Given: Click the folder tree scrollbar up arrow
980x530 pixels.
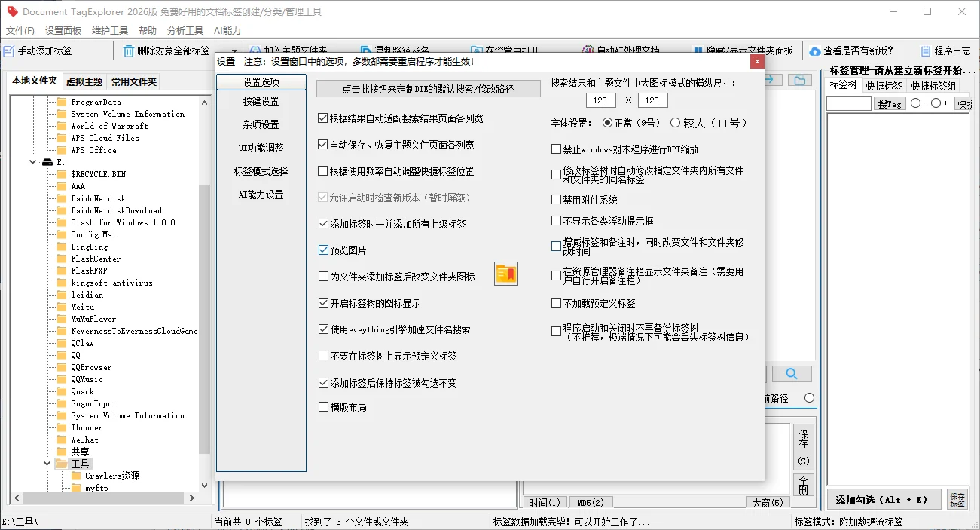Looking at the screenshot, I should (204, 102).
